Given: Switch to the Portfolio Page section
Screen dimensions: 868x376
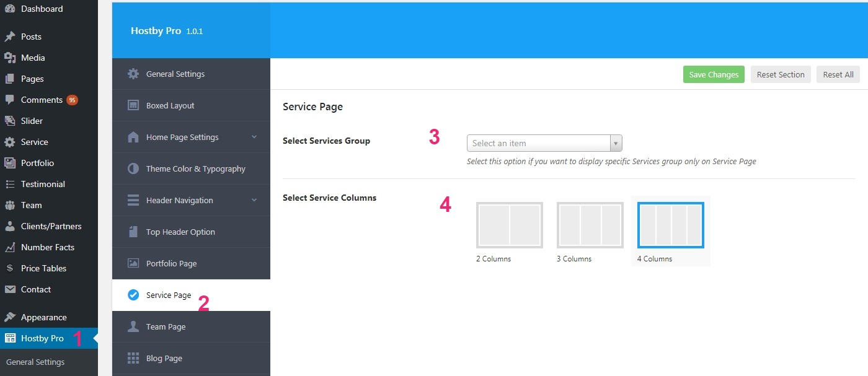Looking at the screenshot, I should pyautogui.click(x=191, y=263).
